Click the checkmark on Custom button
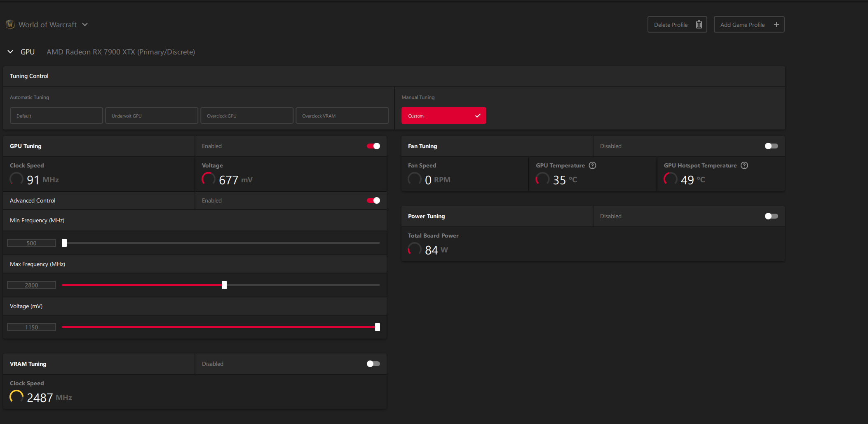 click(478, 115)
